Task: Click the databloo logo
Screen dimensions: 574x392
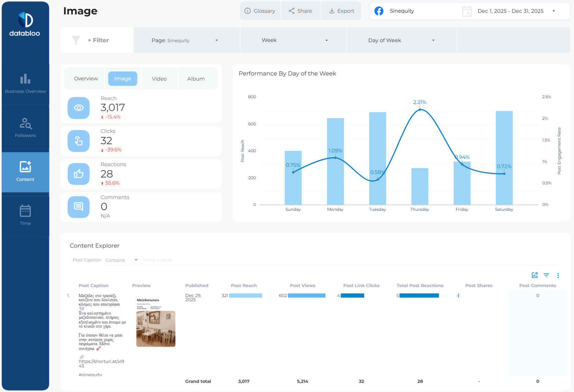Action: (25, 24)
